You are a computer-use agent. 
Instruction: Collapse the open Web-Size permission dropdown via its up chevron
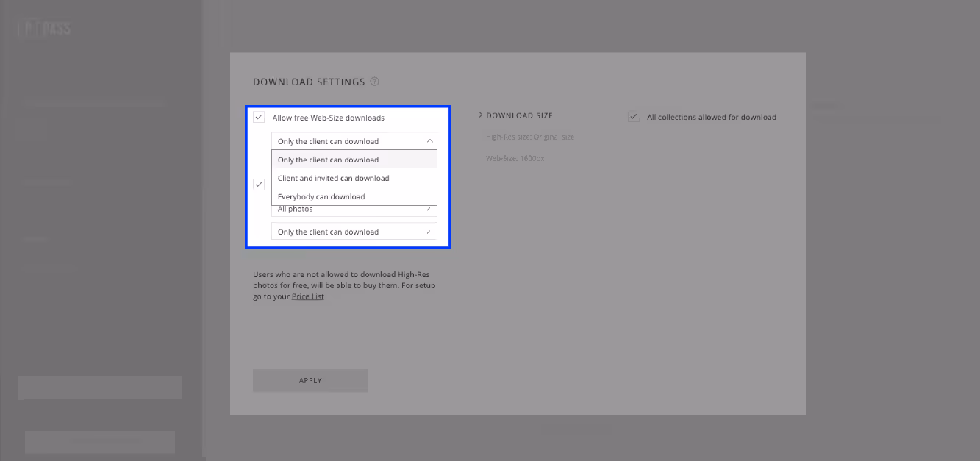click(430, 140)
